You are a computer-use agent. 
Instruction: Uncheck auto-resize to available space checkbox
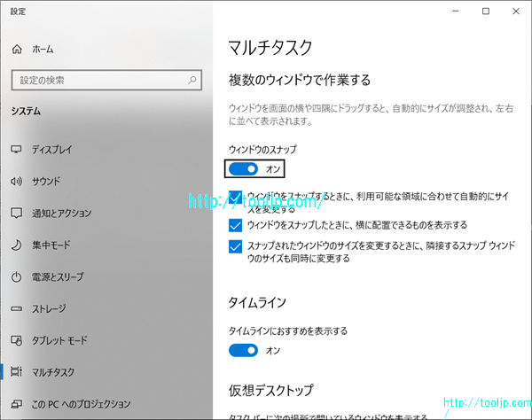[235, 198]
